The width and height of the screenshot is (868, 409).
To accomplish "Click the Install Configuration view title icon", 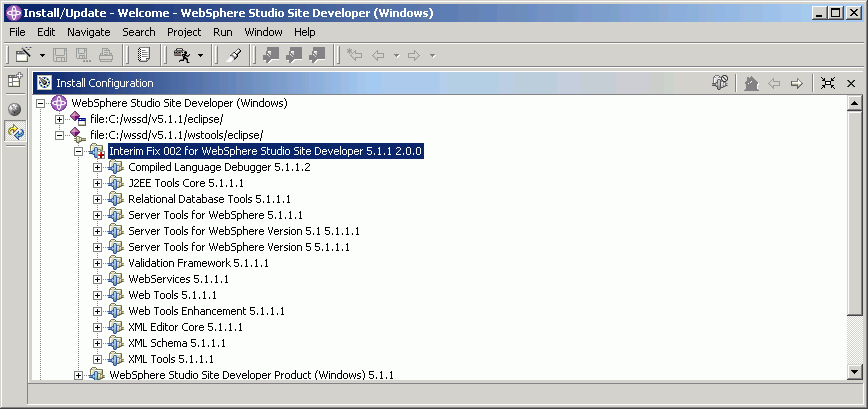I will pyautogui.click(x=44, y=83).
